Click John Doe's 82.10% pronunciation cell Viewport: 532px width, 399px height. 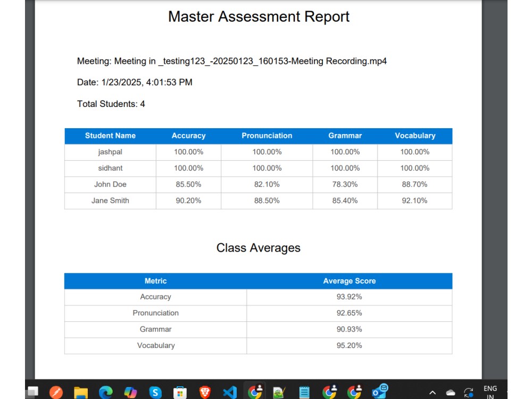267,185
